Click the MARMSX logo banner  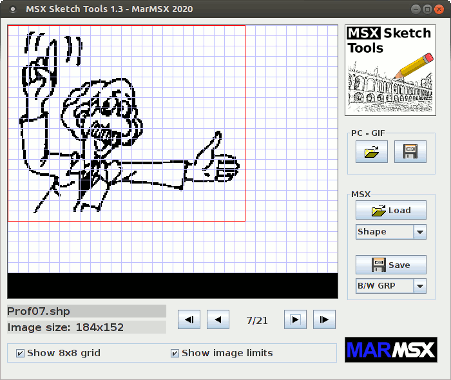click(391, 350)
